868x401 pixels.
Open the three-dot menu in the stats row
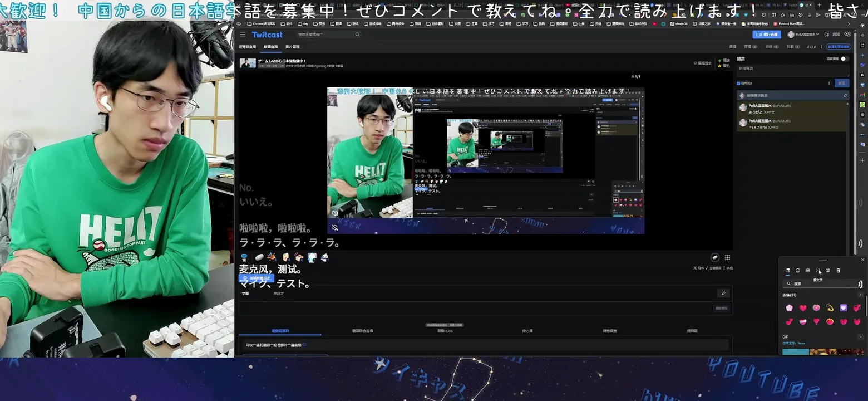[821, 47]
